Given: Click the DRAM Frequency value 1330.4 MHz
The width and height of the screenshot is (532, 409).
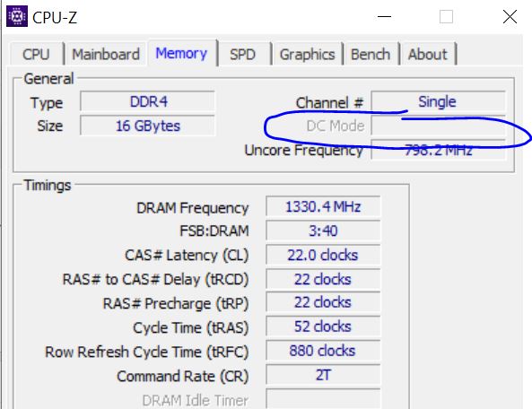Looking at the screenshot, I should coord(323,206).
